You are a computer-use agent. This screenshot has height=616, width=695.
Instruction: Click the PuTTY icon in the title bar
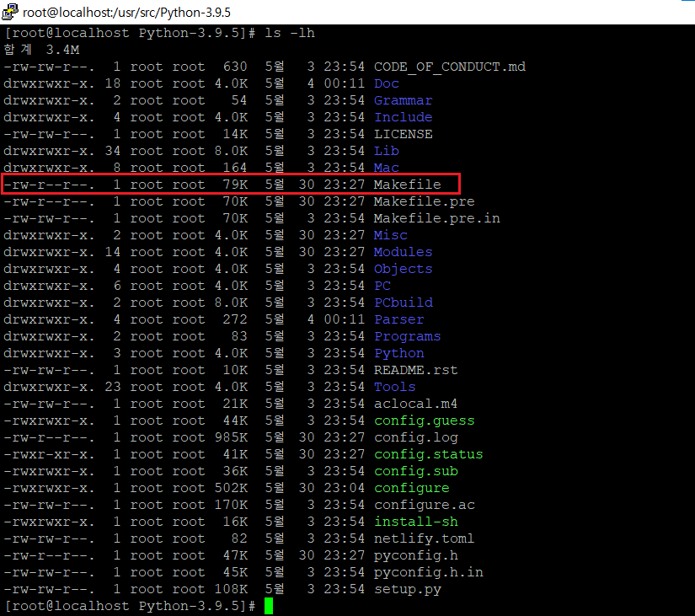(9, 12)
